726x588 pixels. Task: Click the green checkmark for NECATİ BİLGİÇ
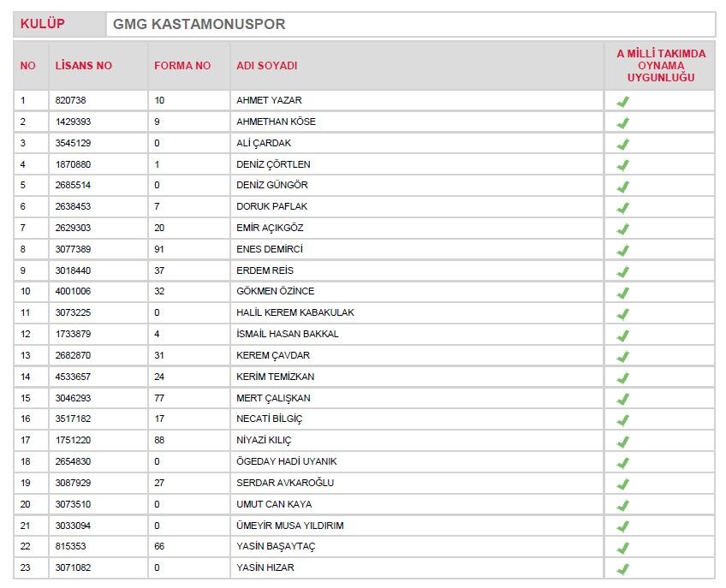tap(622, 420)
